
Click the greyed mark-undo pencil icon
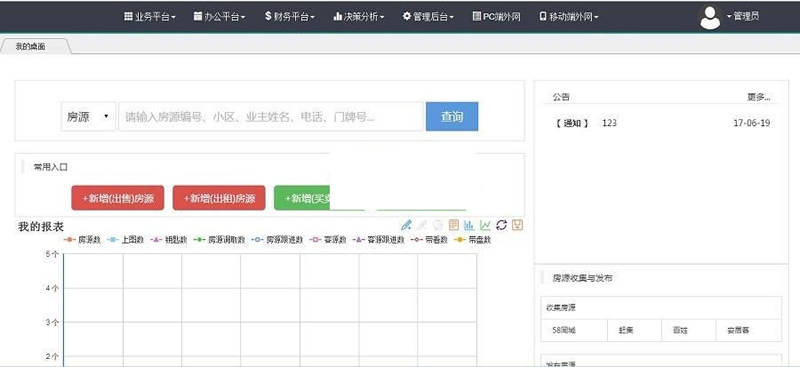pos(422,225)
